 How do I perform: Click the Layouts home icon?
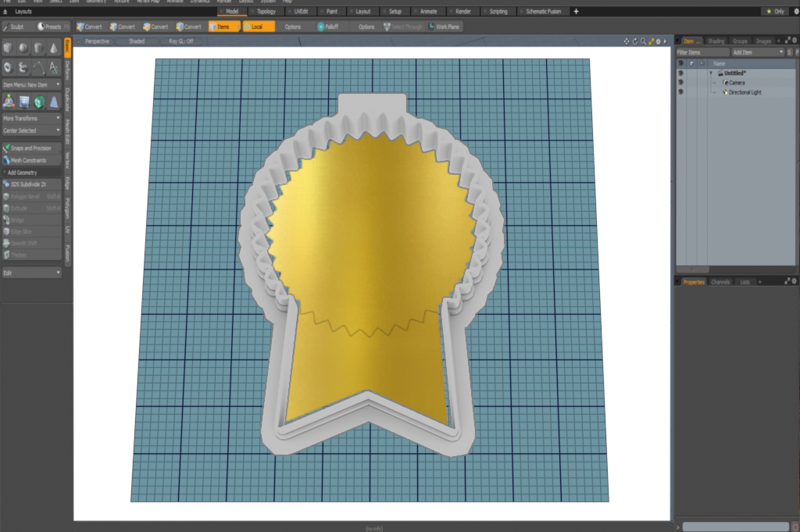(5, 11)
